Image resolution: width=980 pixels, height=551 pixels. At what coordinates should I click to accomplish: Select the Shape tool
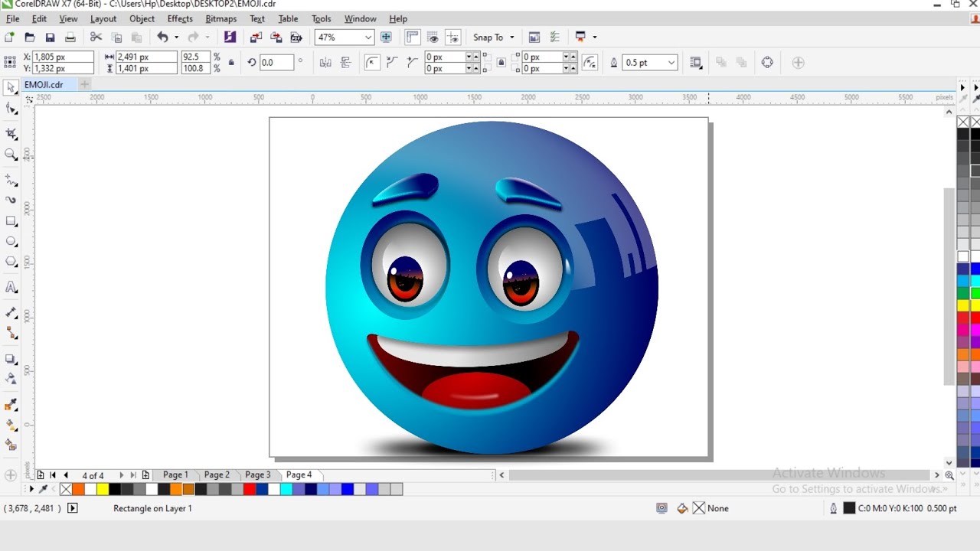tap(11, 109)
